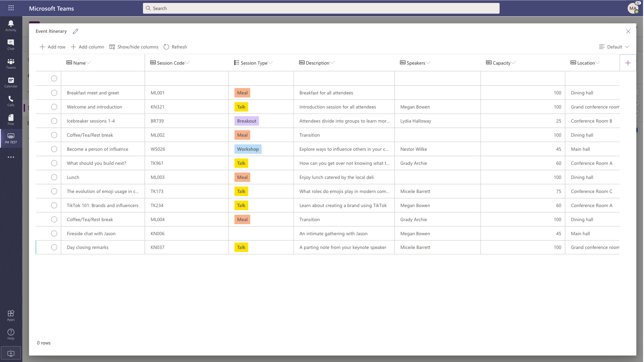Select the checkbox for Breakfast meet and greet

pos(54,92)
